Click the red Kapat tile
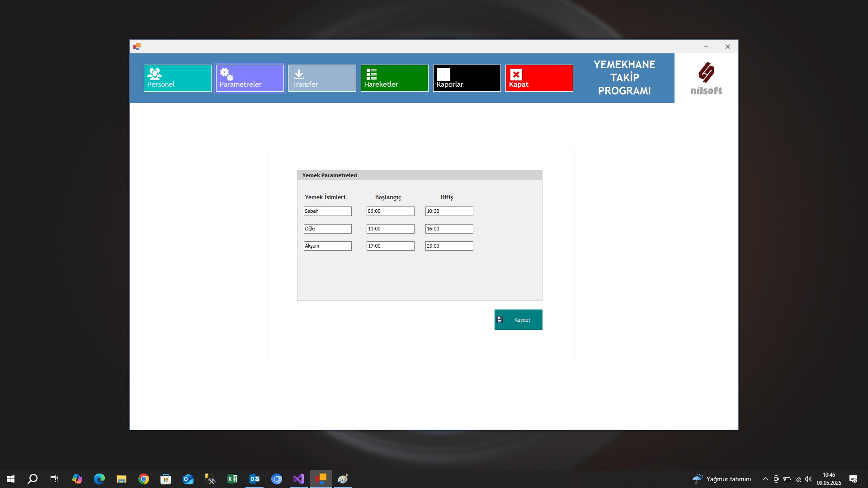The width and height of the screenshot is (868, 488). click(x=539, y=78)
